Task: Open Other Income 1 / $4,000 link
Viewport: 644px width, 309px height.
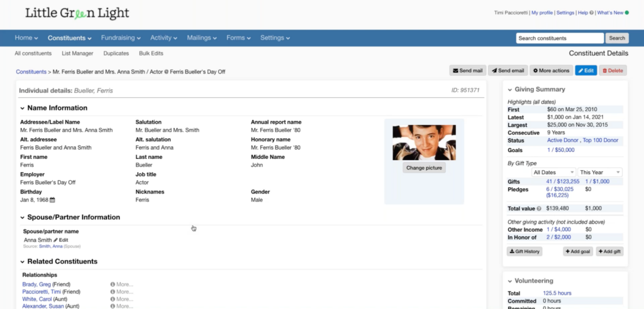Action: click(558, 230)
